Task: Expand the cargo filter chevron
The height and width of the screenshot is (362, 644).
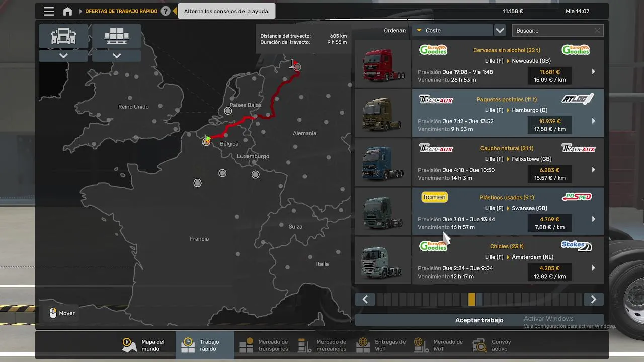Action: pos(117,56)
